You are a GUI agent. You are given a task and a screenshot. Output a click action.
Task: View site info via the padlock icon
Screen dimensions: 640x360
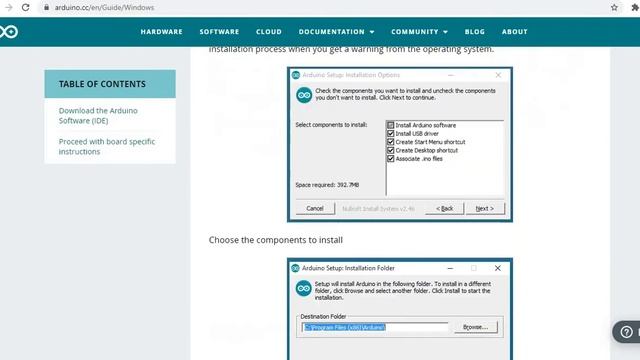(x=47, y=7)
